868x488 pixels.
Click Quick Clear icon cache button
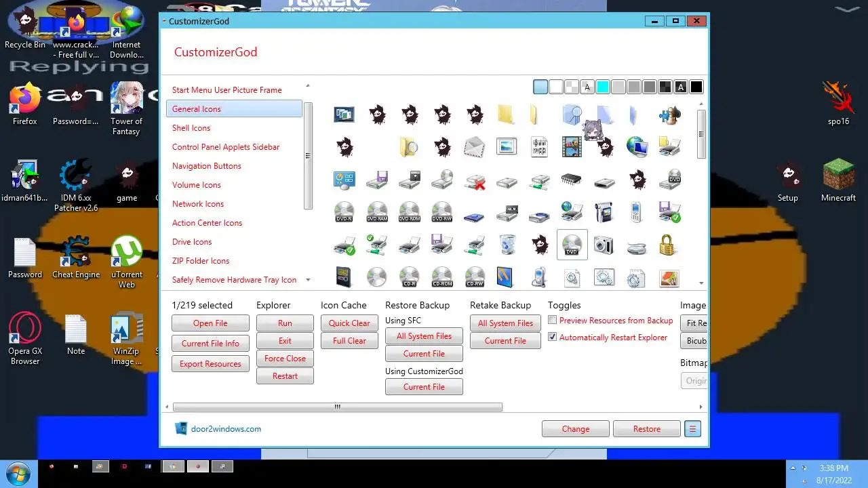pyautogui.click(x=349, y=323)
